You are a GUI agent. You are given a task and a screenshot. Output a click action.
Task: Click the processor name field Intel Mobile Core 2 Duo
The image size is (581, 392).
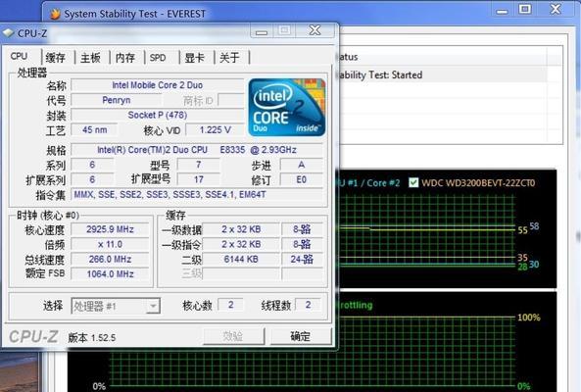pyautogui.click(x=158, y=85)
